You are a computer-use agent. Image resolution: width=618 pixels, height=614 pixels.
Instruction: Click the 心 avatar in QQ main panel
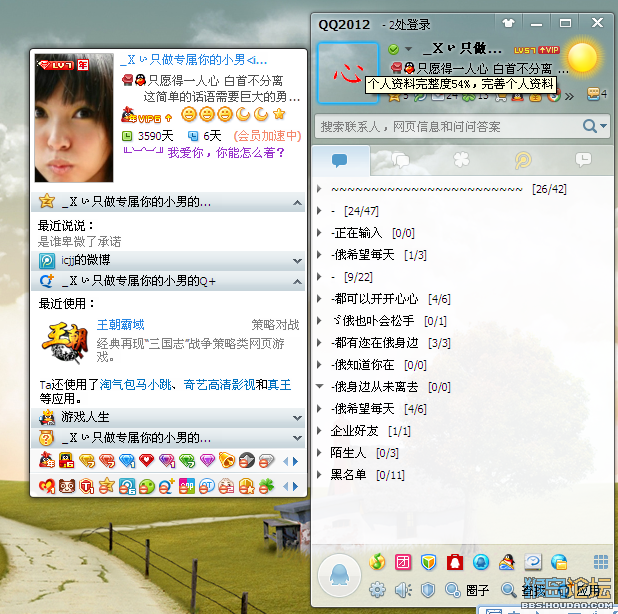pos(348,73)
